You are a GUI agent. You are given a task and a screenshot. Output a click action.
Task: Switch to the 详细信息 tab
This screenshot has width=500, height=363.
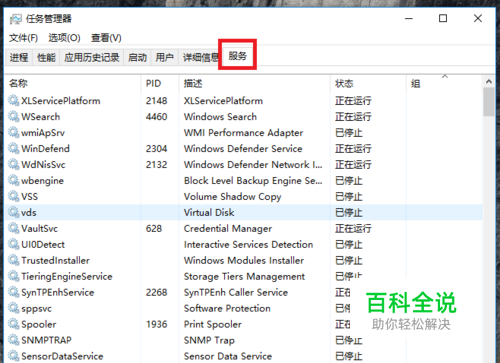[199, 57]
